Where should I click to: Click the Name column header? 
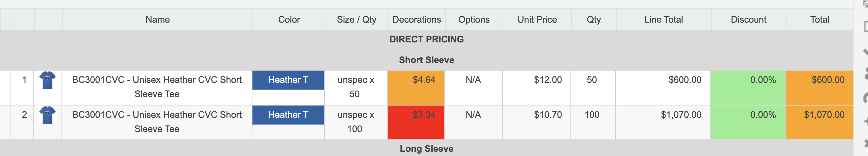(x=157, y=19)
